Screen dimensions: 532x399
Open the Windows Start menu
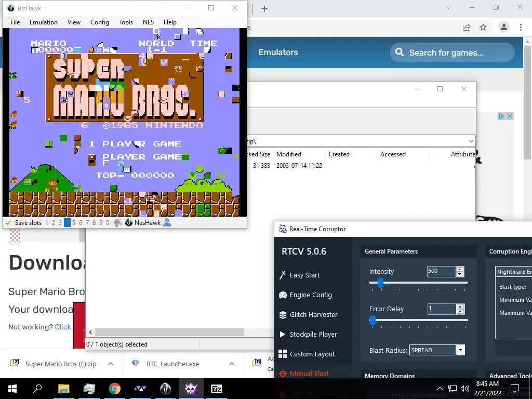pos(12,389)
